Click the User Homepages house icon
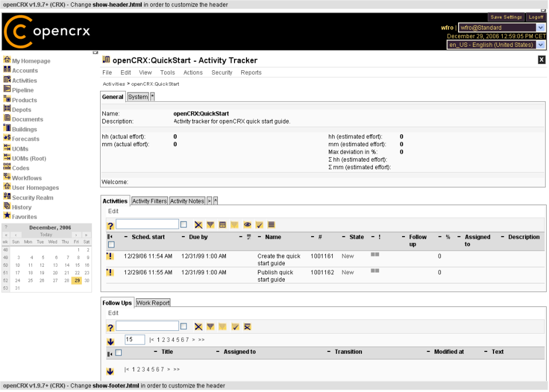The width and height of the screenshot is (549, 392). [x=7, y=186]
